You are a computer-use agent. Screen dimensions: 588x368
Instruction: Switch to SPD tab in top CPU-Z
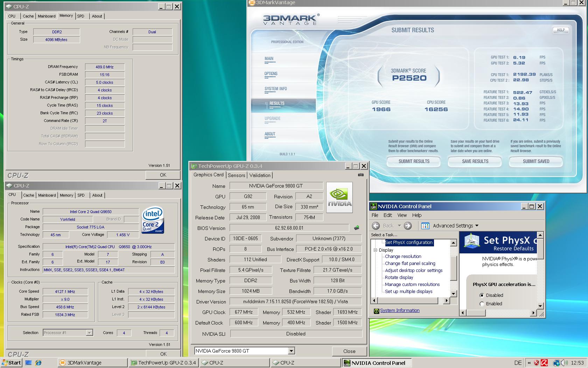point(80,16)
